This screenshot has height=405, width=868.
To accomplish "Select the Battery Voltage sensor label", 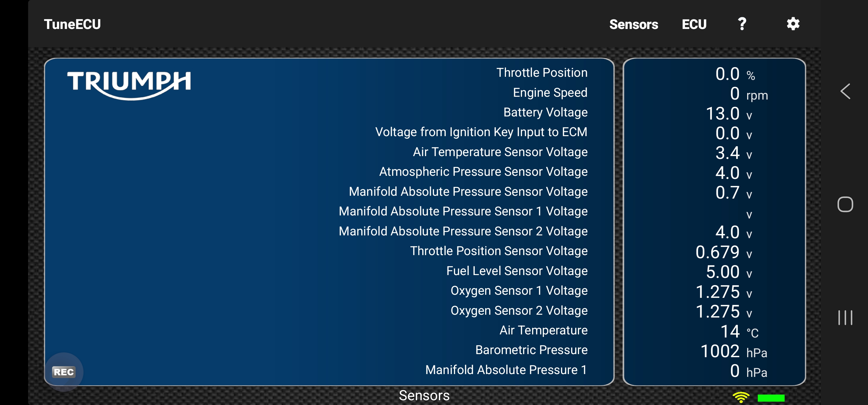I will tap(545, 112).
